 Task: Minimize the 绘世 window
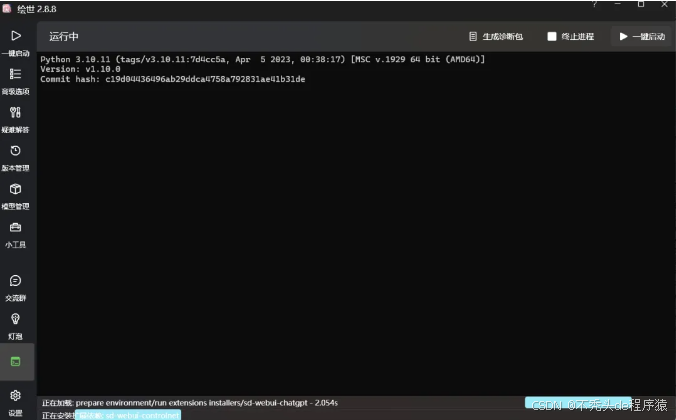click(x=618, y=4)
